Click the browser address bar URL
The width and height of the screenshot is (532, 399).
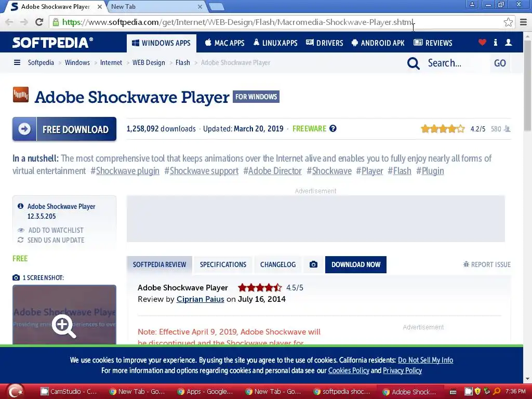coord(237,22)
